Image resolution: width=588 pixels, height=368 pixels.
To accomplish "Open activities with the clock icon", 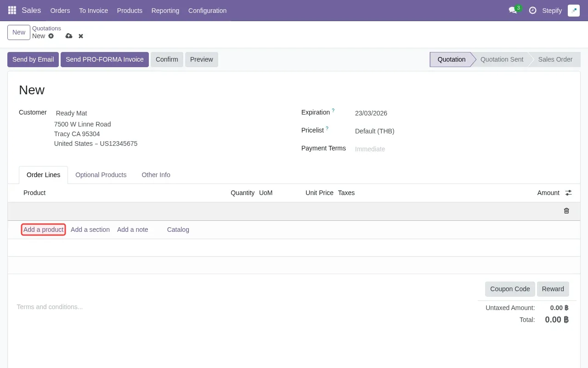I will [532, 11].
